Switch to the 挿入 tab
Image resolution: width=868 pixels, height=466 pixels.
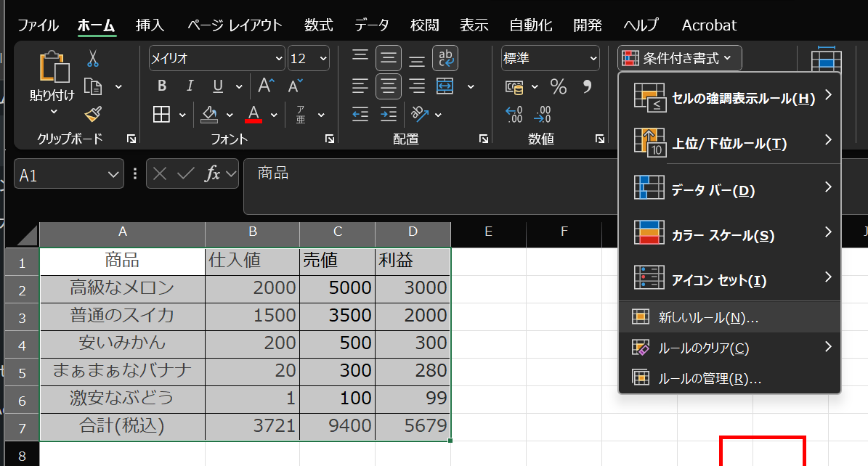pyautogui.click(x=150, y=25)
